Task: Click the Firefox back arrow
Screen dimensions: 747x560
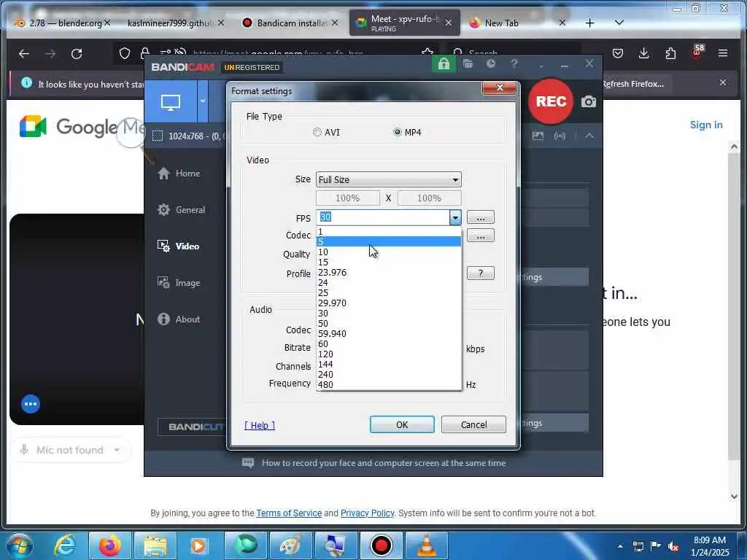Action: pyautogui.click(x=24, y=54)
